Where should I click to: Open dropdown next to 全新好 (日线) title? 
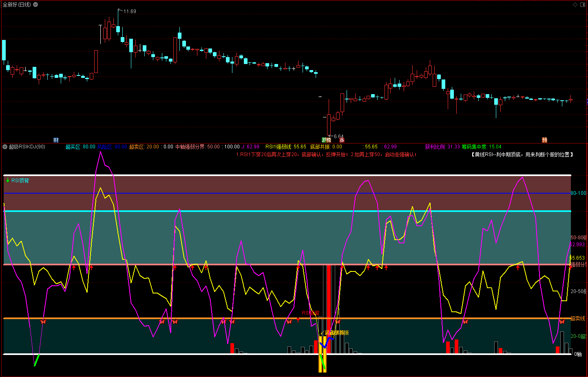pyautogui.click(x=35, y=4)
